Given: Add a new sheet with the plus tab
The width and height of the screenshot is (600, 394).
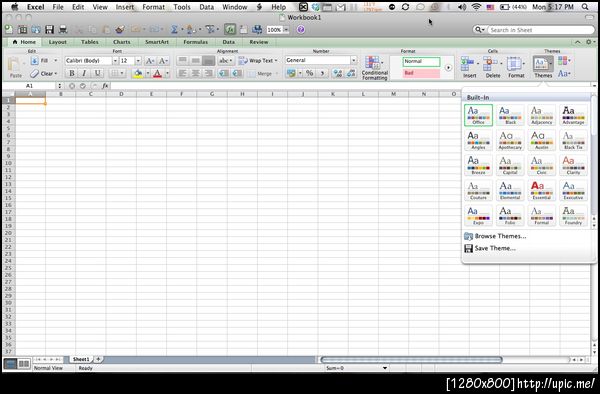Looking at the screenshot, I should point(98,359).
